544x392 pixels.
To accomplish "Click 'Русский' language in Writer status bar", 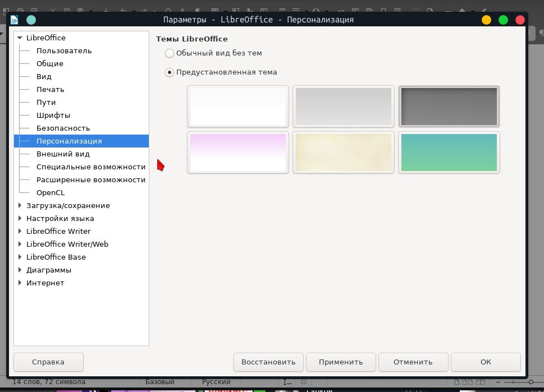I will [x=216, y=382].
